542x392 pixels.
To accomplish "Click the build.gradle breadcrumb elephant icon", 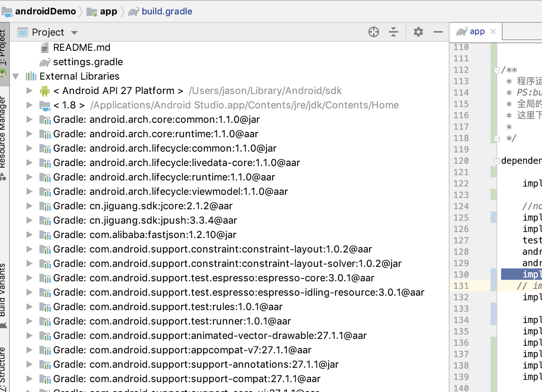I will tap(133, 12).
